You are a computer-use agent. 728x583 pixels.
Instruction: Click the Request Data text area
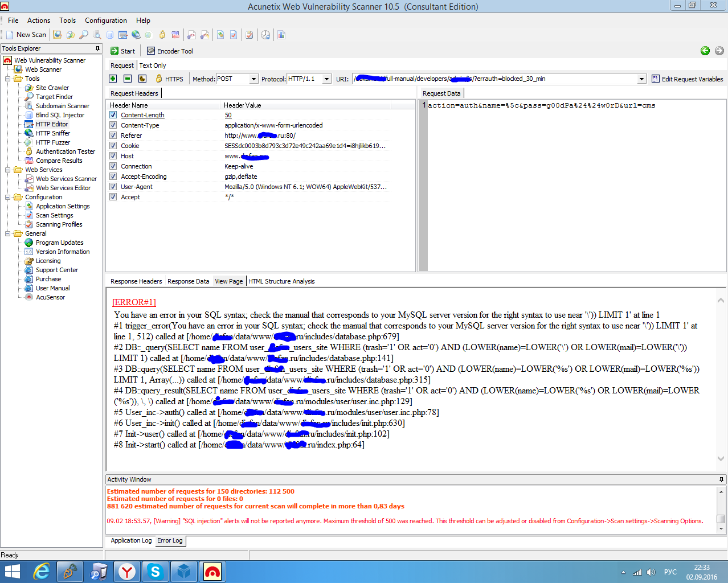tap(576, 186)
